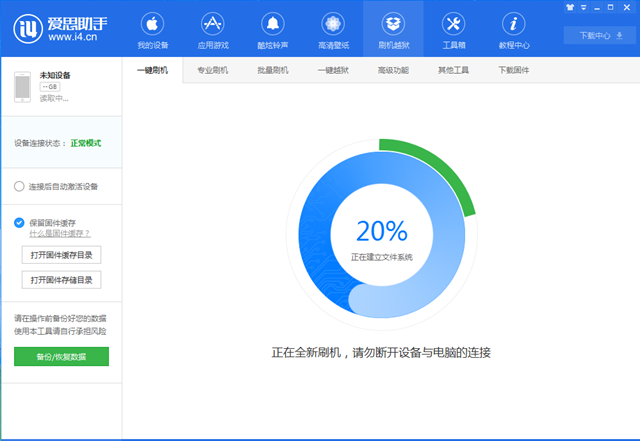Open 我的设备 (My Device) icon
The width and height of the screenshot is (640, 441).
click(x=152, y=24)
